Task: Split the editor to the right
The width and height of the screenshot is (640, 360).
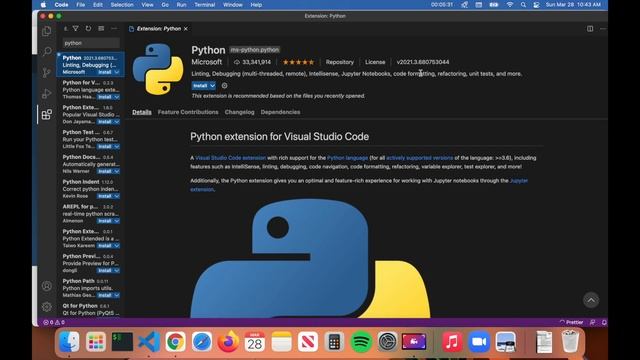Action: click(x=590, y=29)
